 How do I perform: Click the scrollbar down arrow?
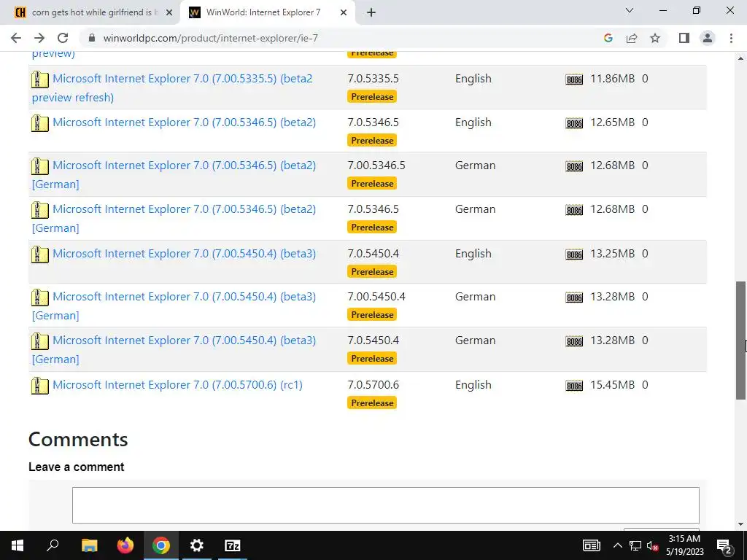click(x=740, y=524)
